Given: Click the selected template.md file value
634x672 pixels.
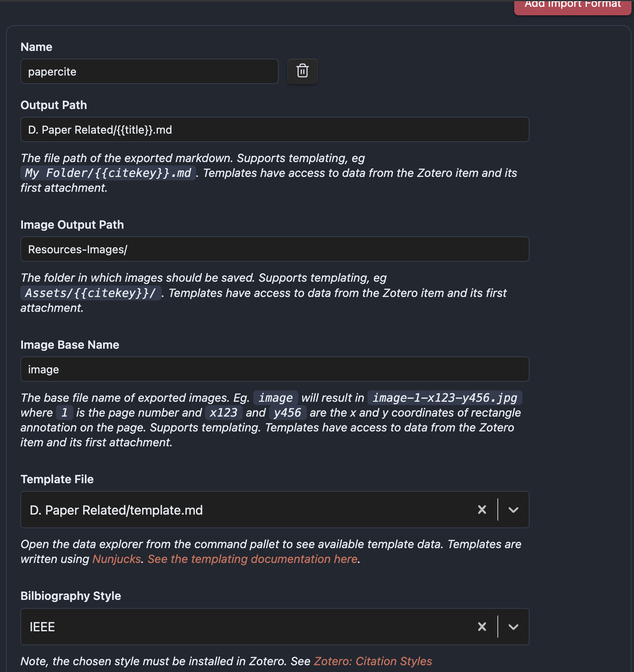Looking at the screenshot, I should [x=116, y=510].
